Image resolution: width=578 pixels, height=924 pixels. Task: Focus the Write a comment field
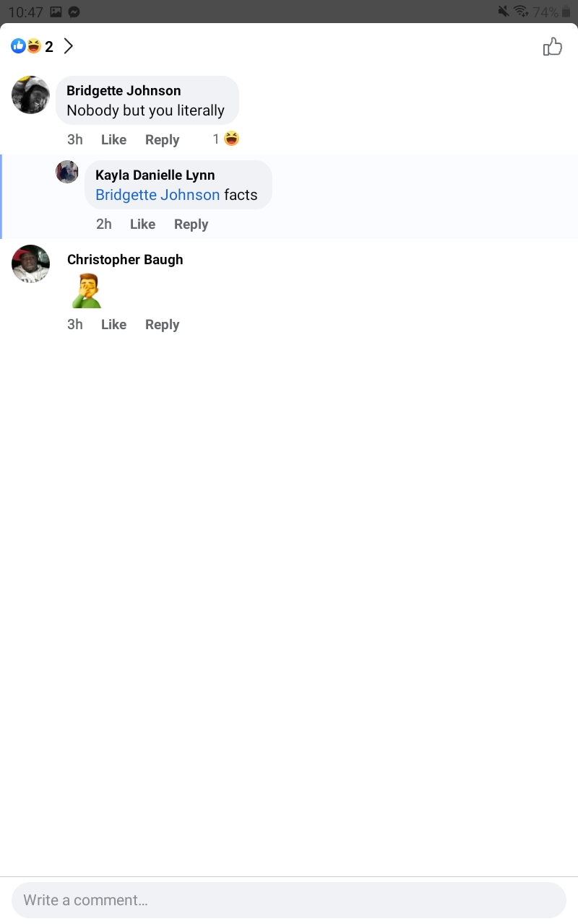click(289, 900)
